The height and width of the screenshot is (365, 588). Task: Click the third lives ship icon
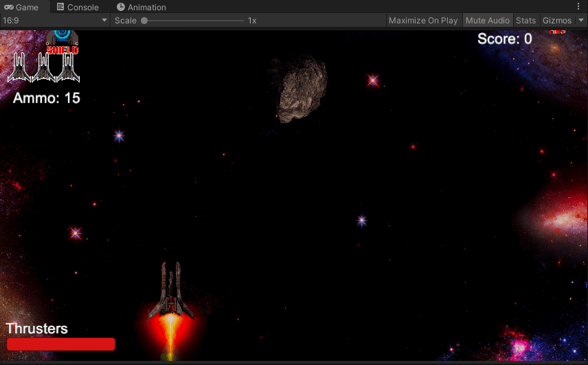click(68, 67)
